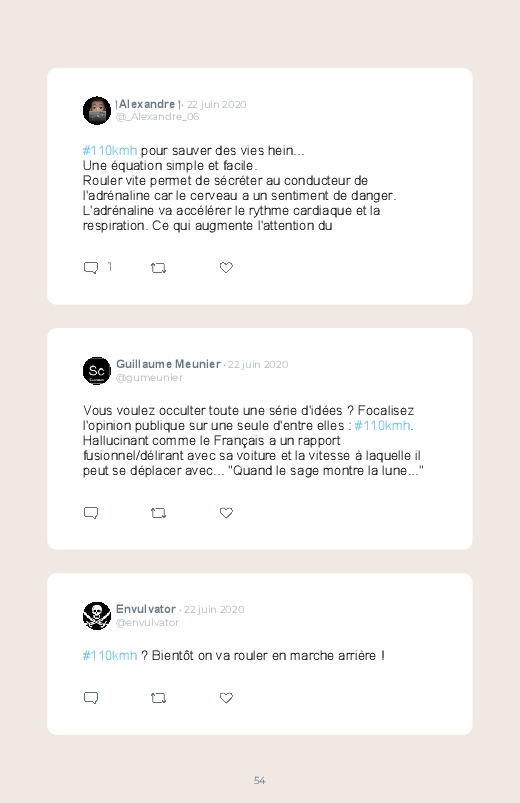The width and height of the screenshot is (520, 803).
Task: Visit the @envulvator handle
Action: pyautogui.click(x=148, y=623)
